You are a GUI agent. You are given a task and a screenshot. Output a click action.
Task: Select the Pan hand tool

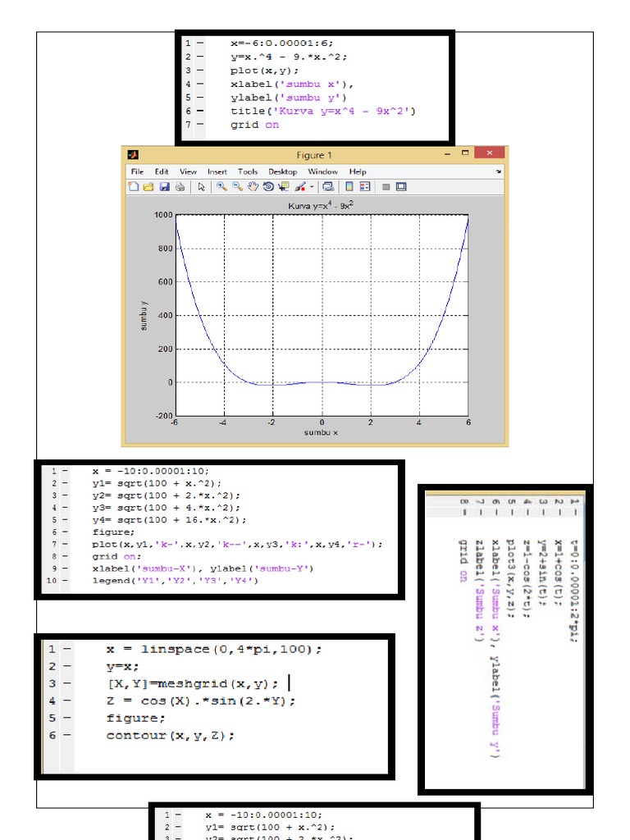(253, 186)
